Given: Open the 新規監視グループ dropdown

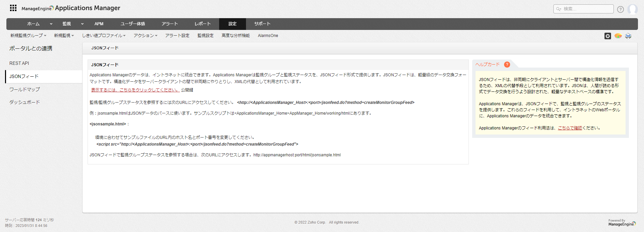Looking at the screenshot, I should (x=28, y=36).
